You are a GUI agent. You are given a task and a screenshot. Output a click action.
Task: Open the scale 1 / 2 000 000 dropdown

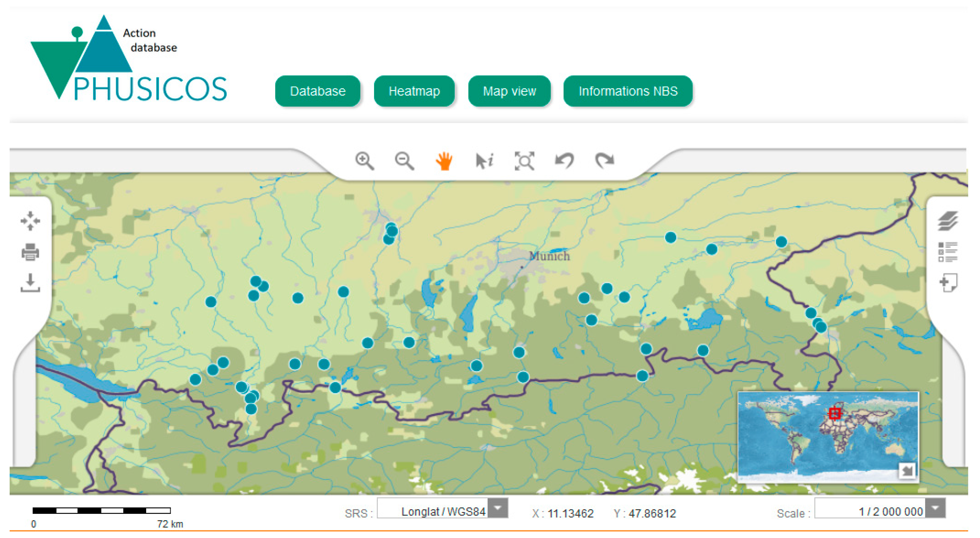point(936,508)
